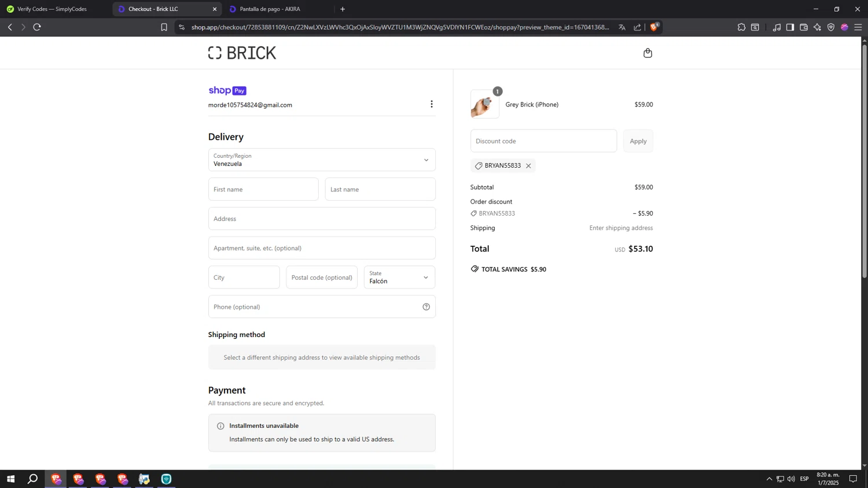Click the phone field help icon
Viewport: 868px width, 488px height.
point(426,307)
